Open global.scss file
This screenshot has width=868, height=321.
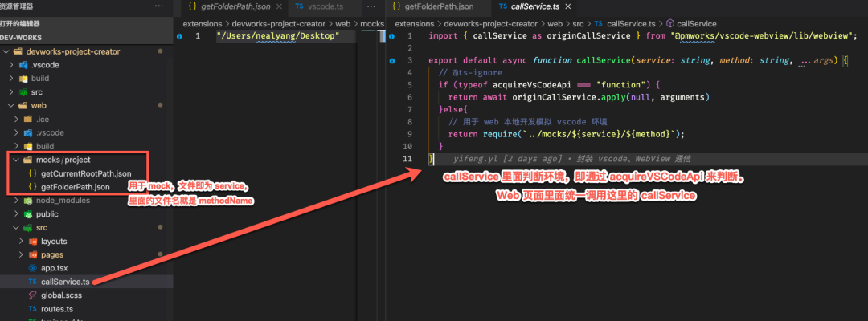[61, 295]
